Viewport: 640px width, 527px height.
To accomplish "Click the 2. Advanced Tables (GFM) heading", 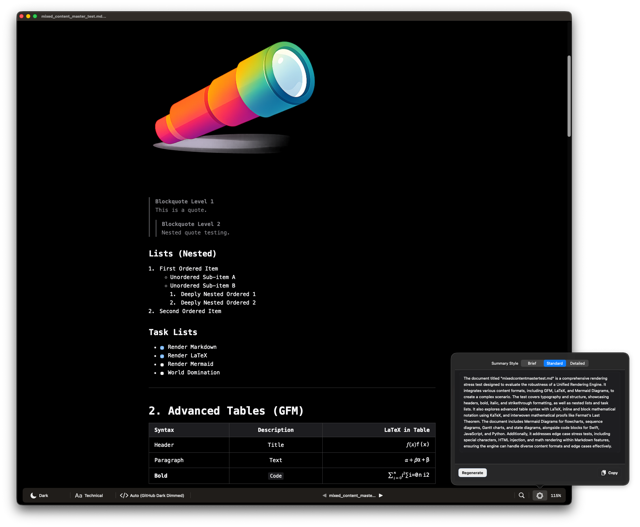I will tap(226, 411).
